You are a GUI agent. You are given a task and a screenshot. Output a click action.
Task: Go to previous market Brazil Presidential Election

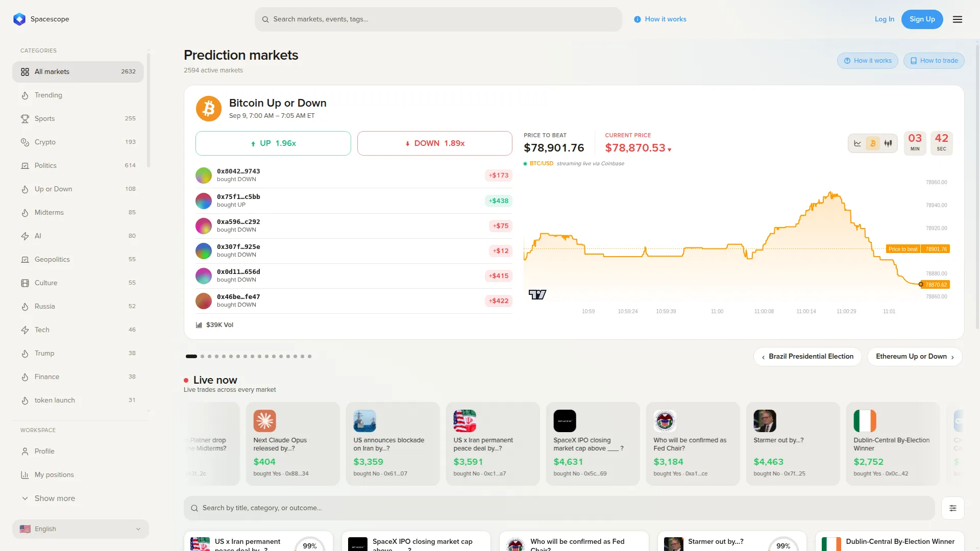tap(807, 357)
